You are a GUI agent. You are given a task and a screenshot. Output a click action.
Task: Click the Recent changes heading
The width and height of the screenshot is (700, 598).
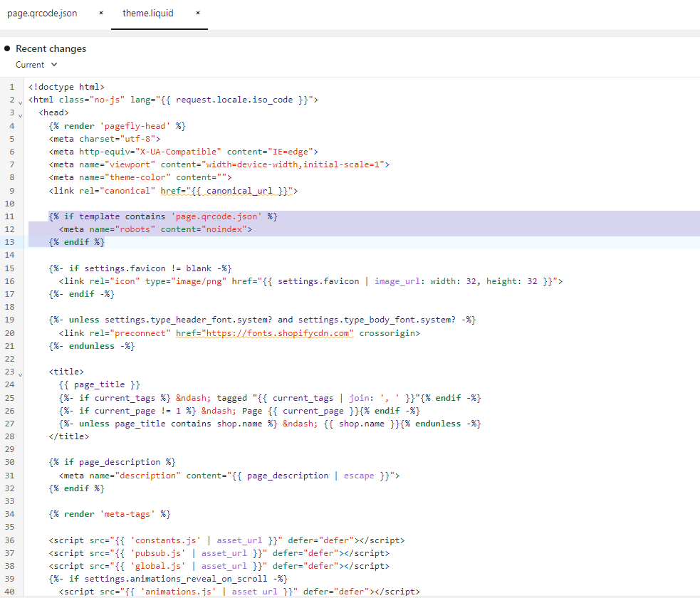(x=51, y=48)
